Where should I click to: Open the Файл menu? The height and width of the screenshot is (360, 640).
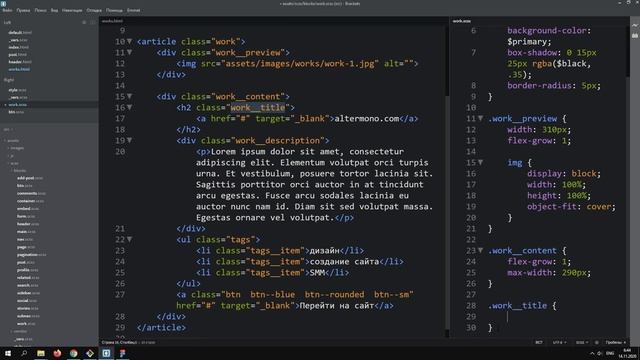click(x=7, y=10)
